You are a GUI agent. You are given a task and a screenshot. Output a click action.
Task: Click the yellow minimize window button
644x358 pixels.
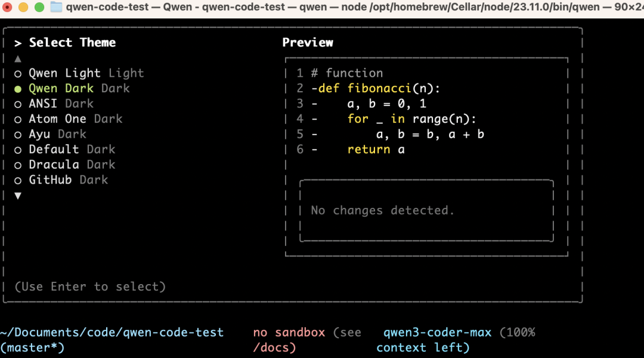pos(23,7)
